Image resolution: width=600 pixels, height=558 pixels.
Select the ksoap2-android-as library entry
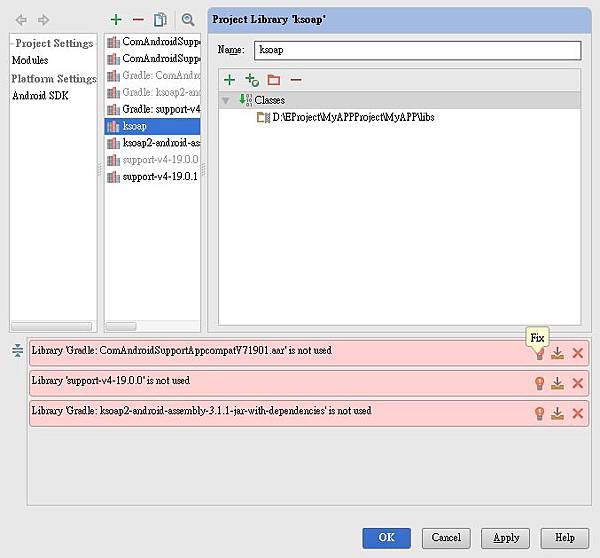[153, 143]
